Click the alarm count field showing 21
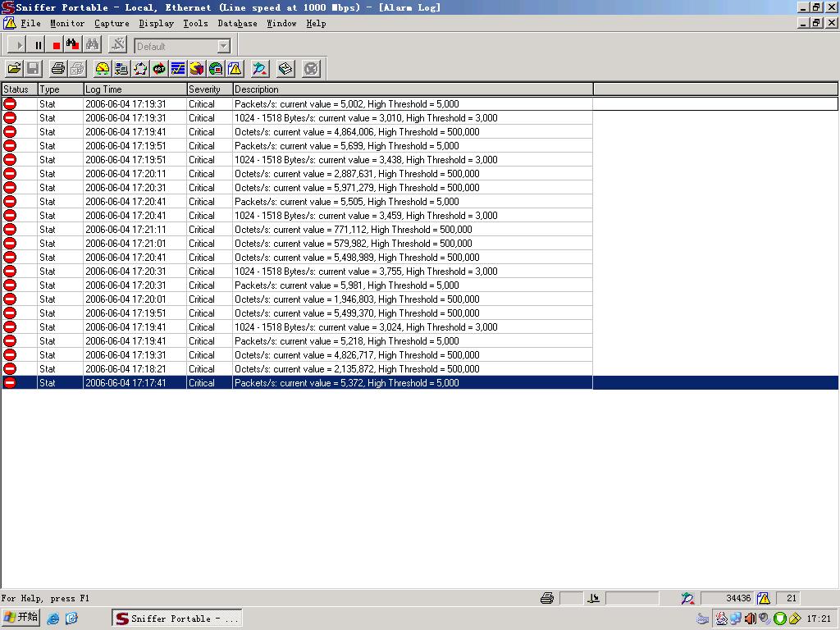Image resolution: width=840 pixels, height=630 pixels. (787, 598)
